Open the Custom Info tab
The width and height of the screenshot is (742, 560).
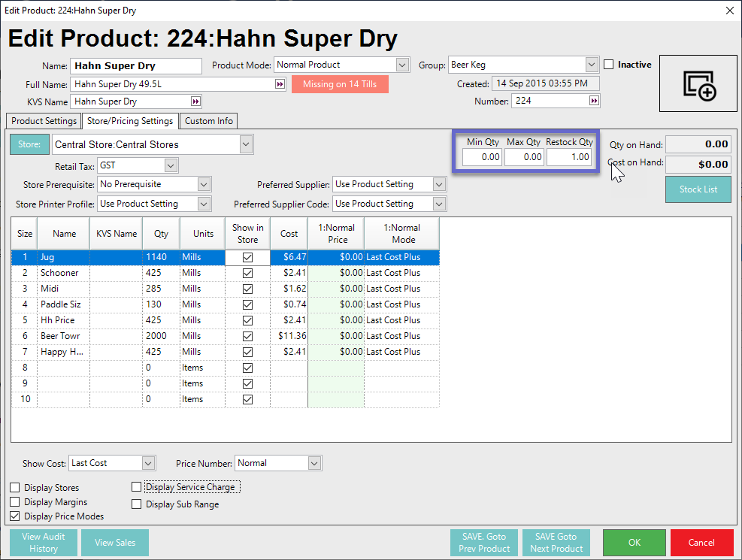coord(209,121)
